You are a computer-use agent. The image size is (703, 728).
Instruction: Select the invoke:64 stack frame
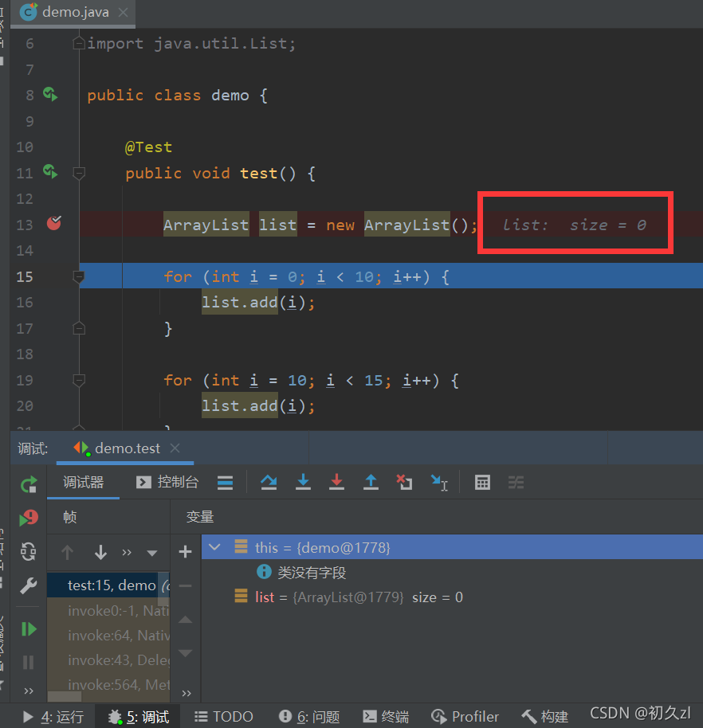click(108, 635)
